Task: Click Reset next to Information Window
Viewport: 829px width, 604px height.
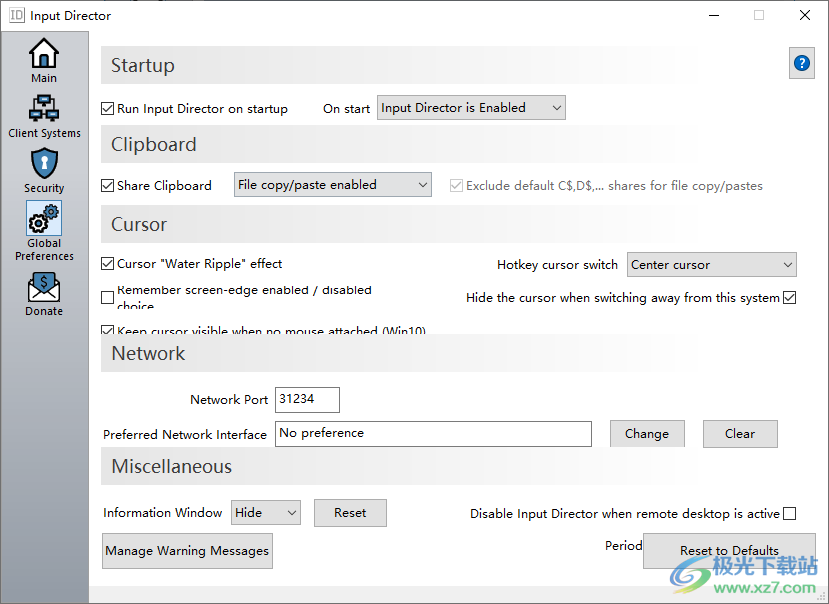Action: pos(350,513)
